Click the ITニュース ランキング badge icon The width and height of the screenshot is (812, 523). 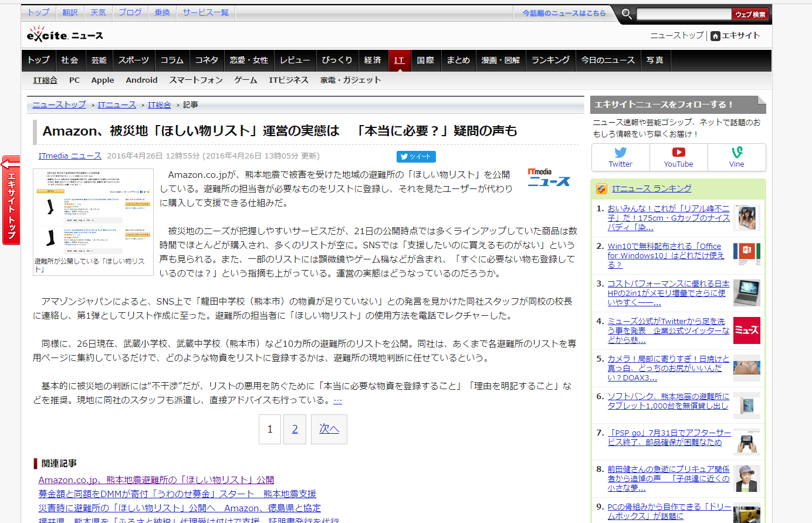click(x=601, y=188)
